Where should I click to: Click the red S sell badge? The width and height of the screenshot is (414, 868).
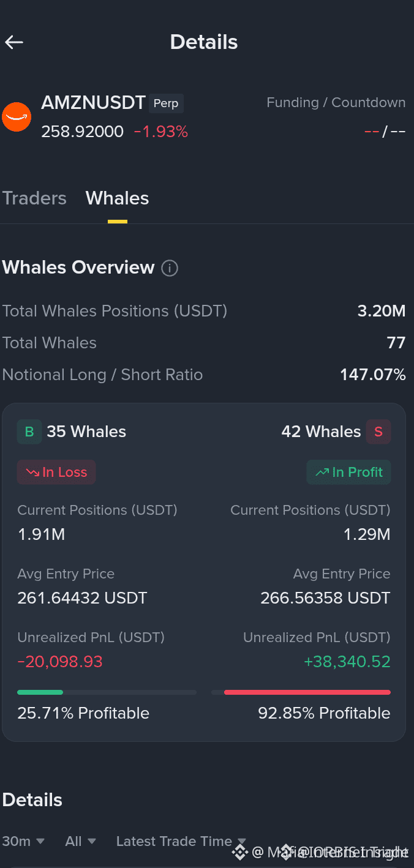tap(378, 432)
